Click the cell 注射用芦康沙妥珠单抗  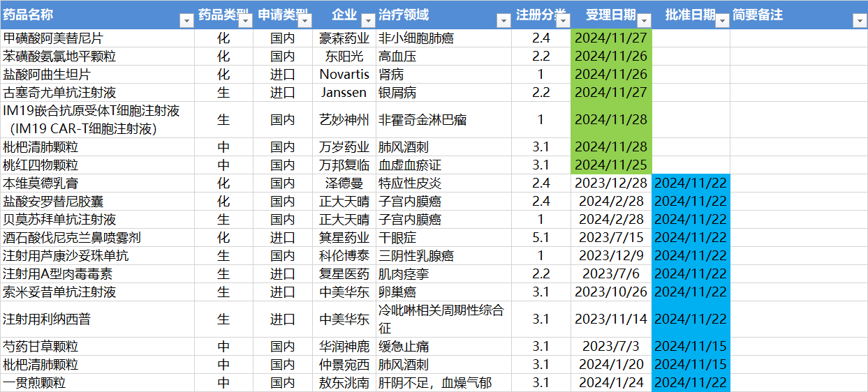(97, 256)
